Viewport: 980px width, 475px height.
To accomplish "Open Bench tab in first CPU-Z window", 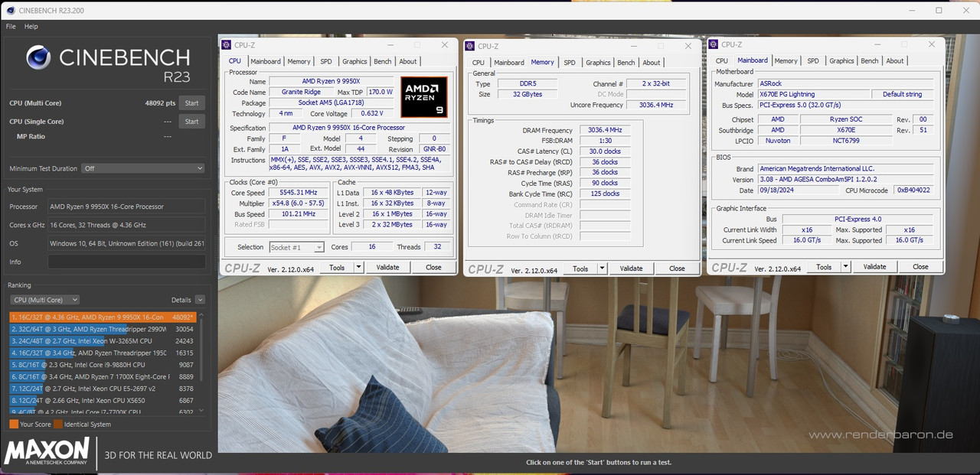I will tap(383, 61).
